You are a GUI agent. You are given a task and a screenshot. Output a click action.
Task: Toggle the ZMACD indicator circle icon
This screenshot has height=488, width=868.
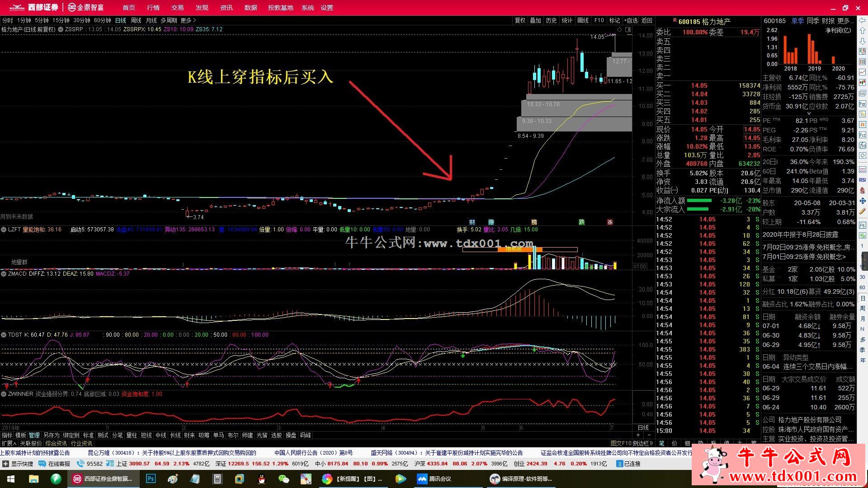tap(4, 274)
